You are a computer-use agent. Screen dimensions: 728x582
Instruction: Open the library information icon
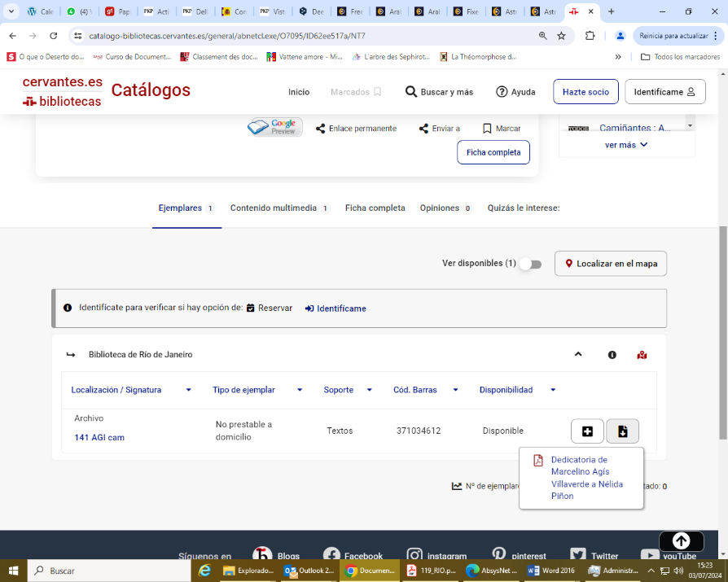click(x=612, y=354)
